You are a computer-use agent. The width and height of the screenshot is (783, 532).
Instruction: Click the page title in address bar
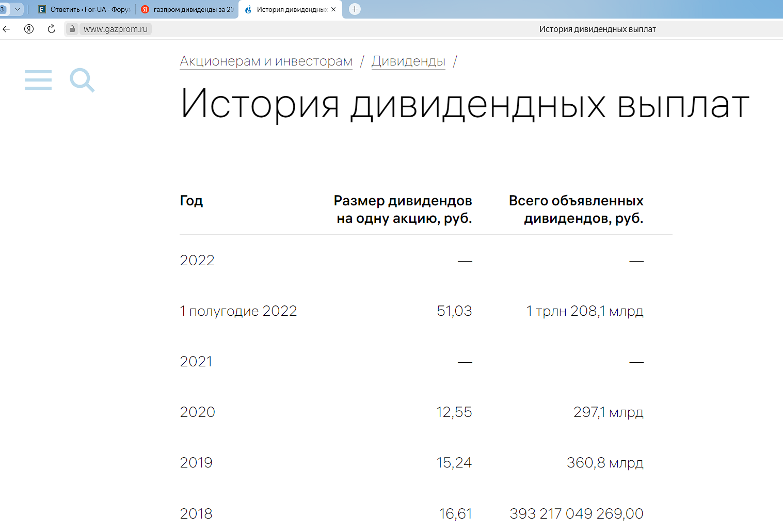coord(597,29)
